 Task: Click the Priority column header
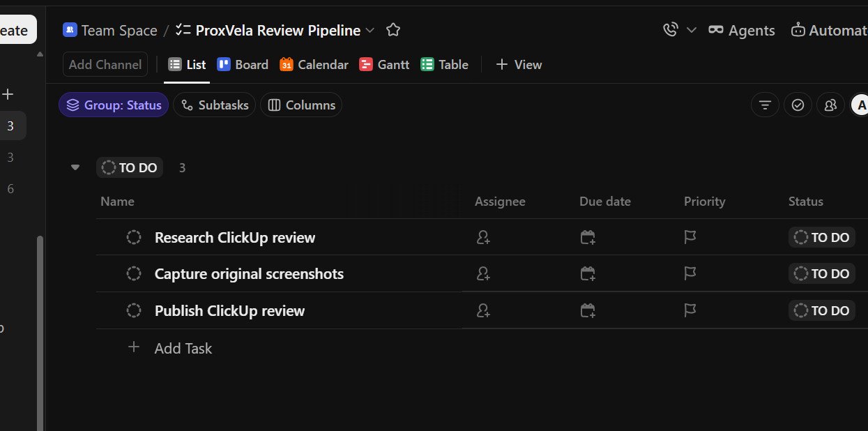[x=704, y=201]
